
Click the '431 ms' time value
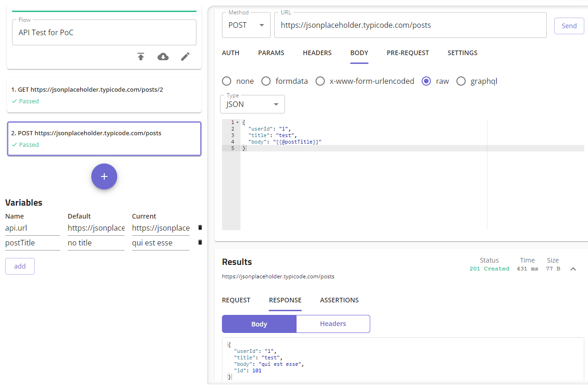(x=527, y=269)
